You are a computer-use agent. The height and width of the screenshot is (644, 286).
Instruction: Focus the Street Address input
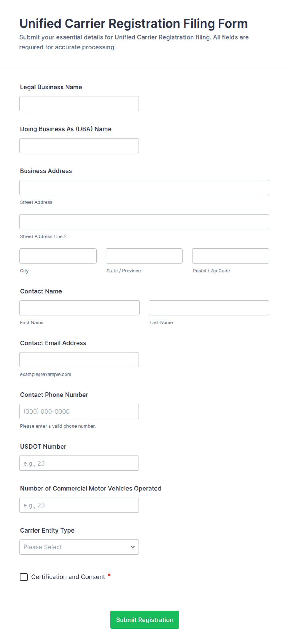click(x=144, y=187)
